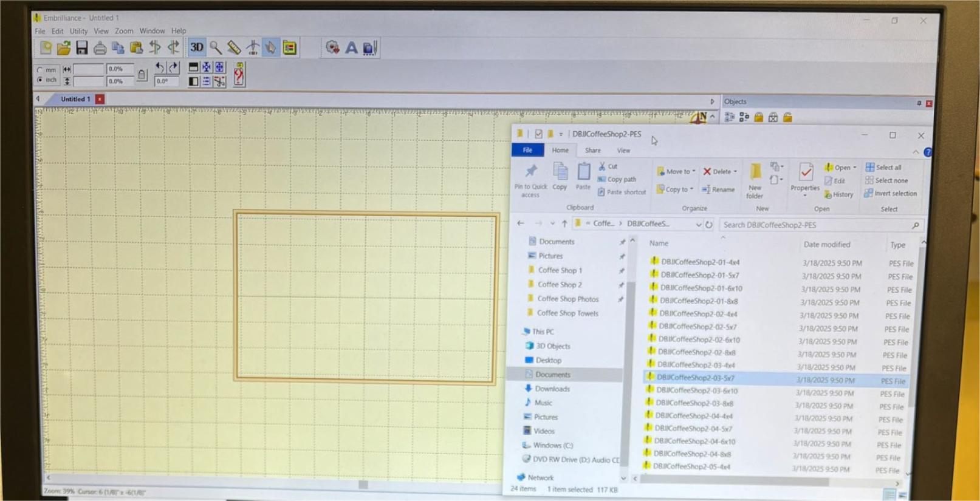Click Rename in the Organize group

(x=718, y=189)
